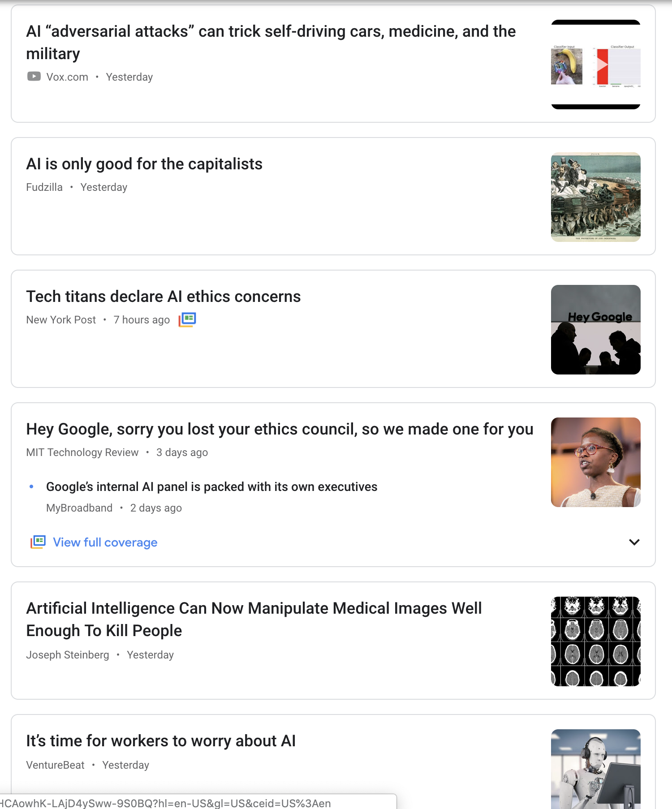
Task: Open the "View full coverage" link
Action: (105, 542)
